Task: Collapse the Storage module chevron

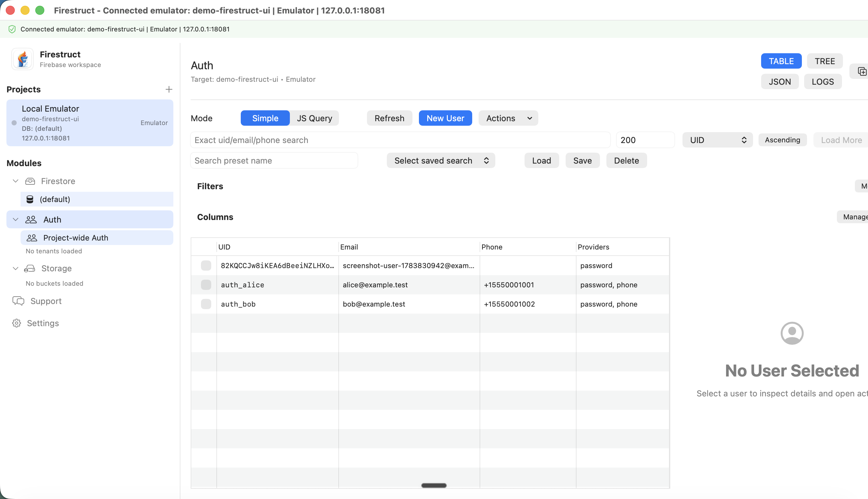Action: point(15,268)
